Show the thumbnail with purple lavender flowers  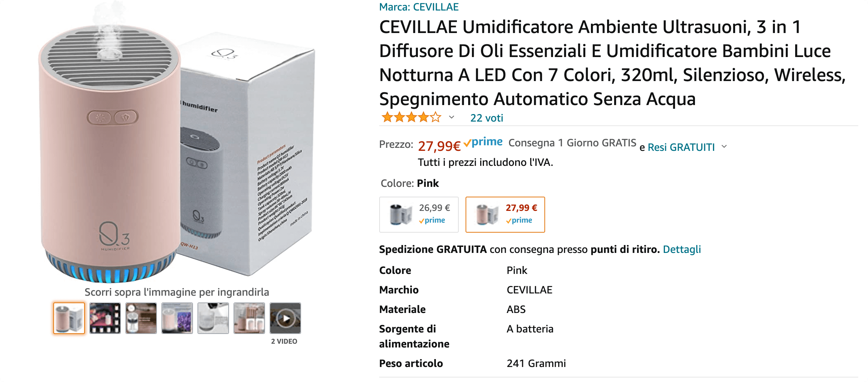tap(177, 318)
